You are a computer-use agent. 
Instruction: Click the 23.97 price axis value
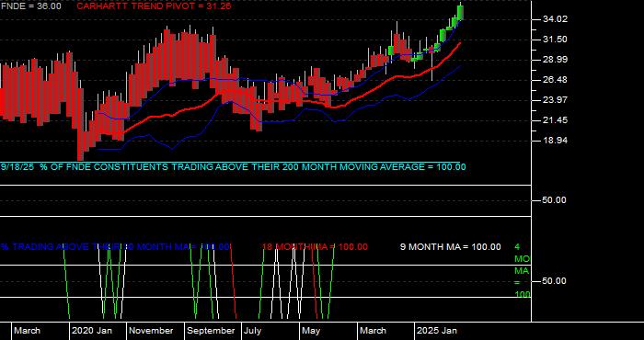pos(556,100)
